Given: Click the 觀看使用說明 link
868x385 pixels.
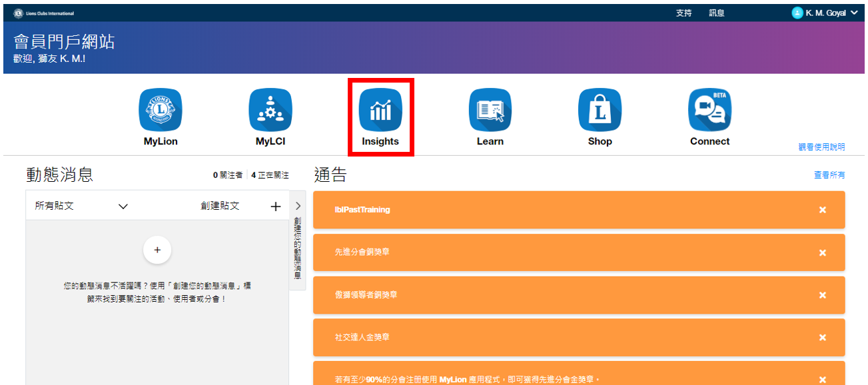Looking at the screenshot, I should [x=821, y=147].
